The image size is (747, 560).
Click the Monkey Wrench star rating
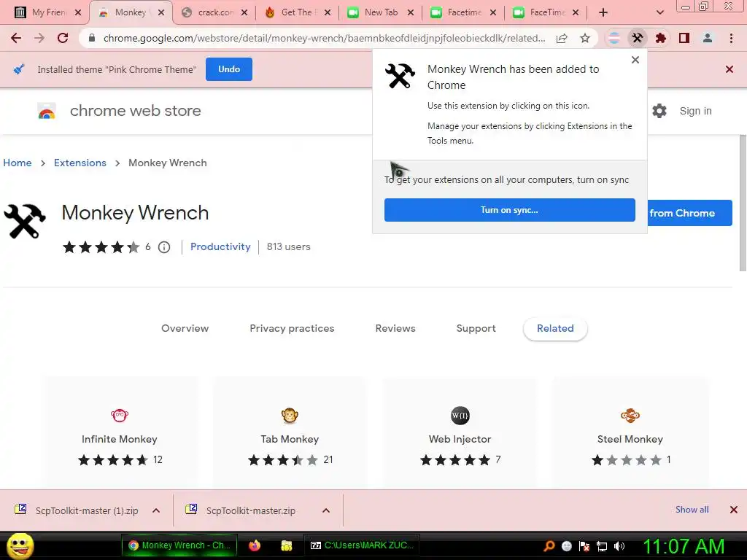point(101,247)
